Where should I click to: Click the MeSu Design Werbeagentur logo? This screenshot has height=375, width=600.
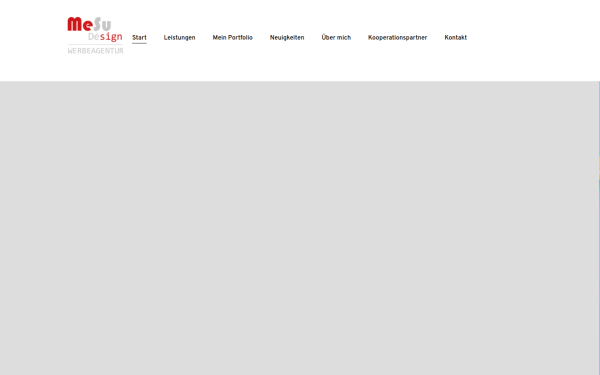point(95,35)
